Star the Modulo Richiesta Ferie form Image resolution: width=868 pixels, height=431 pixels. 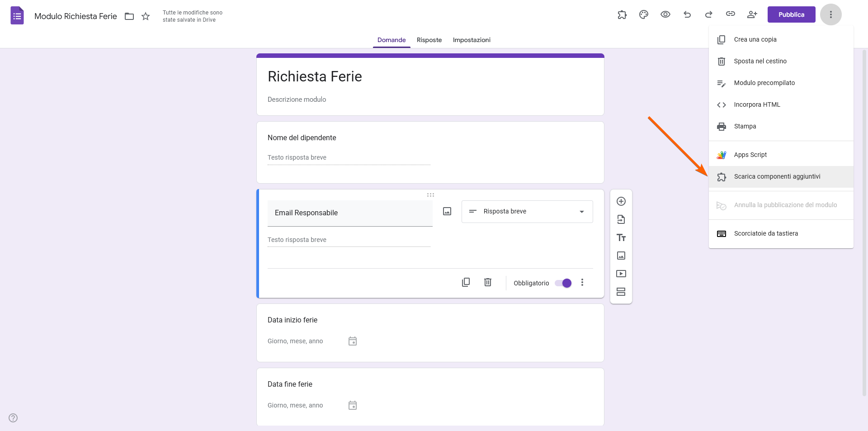click(146, 16)
